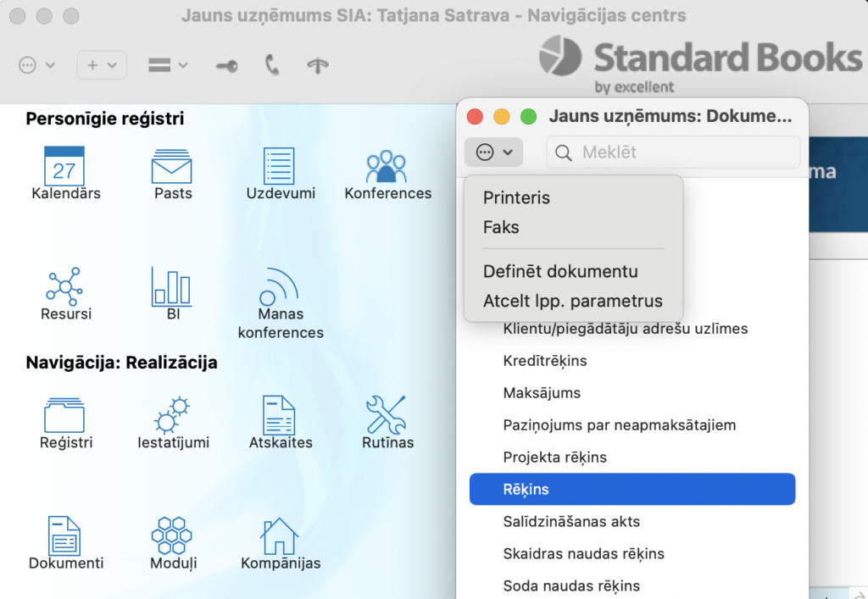The width and height of the screenshot is (868, 599).
Task: Open the view layout dropdown in main toolbar
Action: click(x=168, y=65)
